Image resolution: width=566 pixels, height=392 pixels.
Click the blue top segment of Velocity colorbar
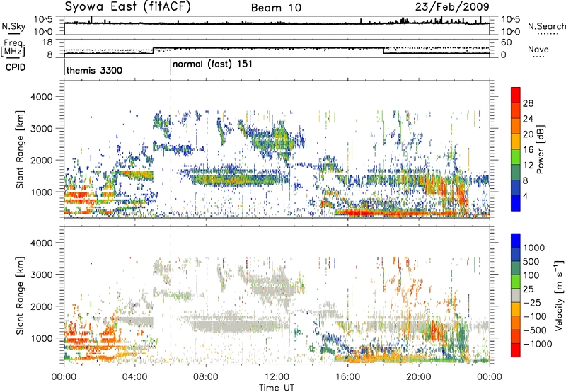point(516,241)
